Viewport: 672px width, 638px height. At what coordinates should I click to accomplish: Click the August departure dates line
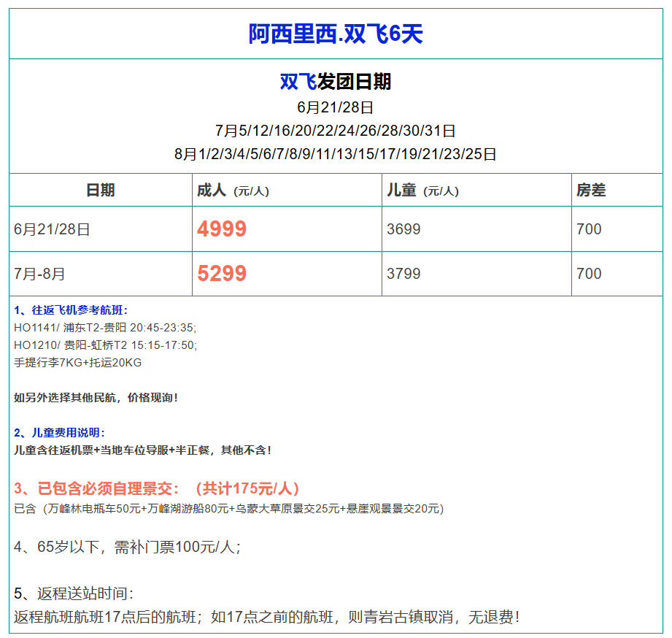[336, 155]
